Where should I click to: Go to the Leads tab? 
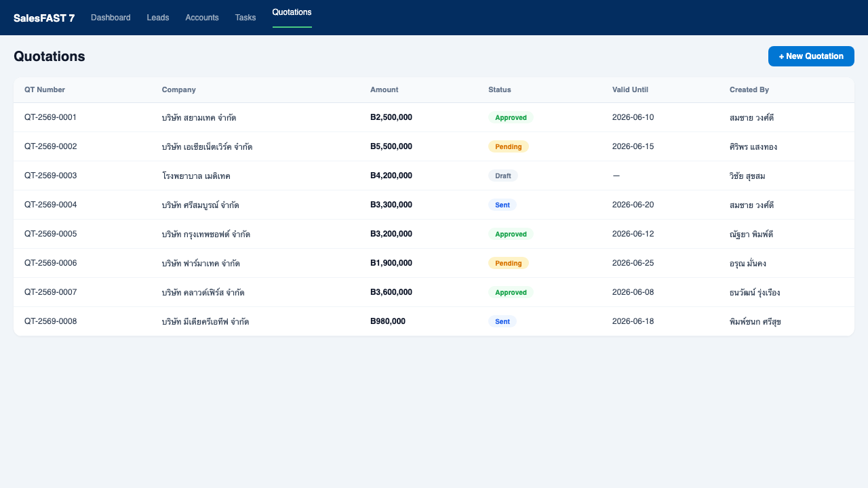[x=158, y=18]
